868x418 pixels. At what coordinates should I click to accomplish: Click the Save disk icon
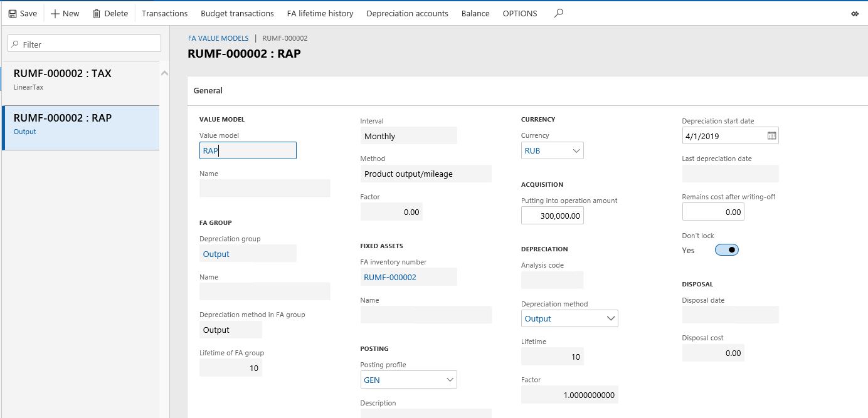click(13, 13)
